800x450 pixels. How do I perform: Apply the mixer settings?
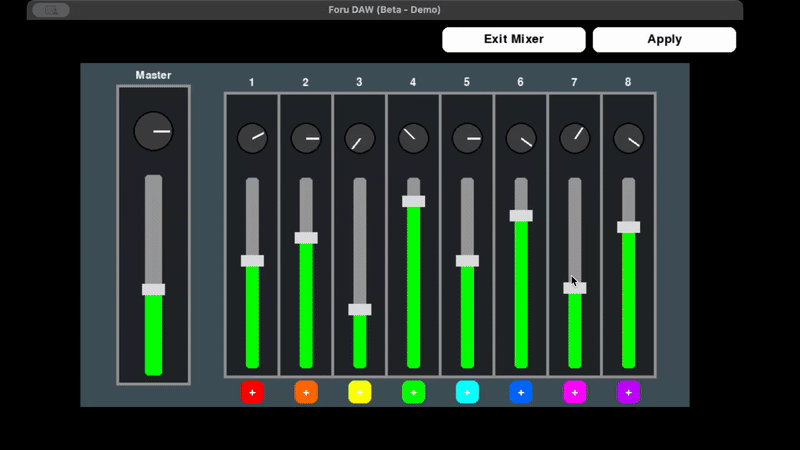point(664,39)
